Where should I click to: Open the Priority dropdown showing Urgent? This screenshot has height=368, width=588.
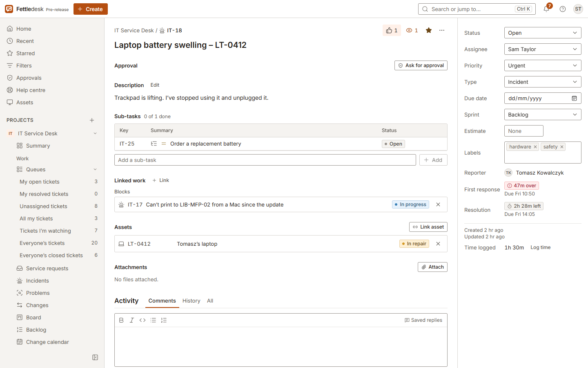[x=543, y=65]
